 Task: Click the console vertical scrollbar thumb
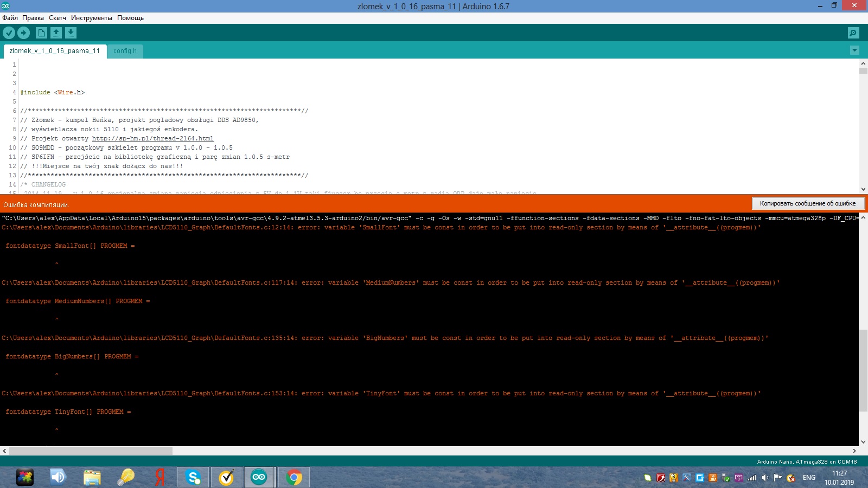coord(863,370)
